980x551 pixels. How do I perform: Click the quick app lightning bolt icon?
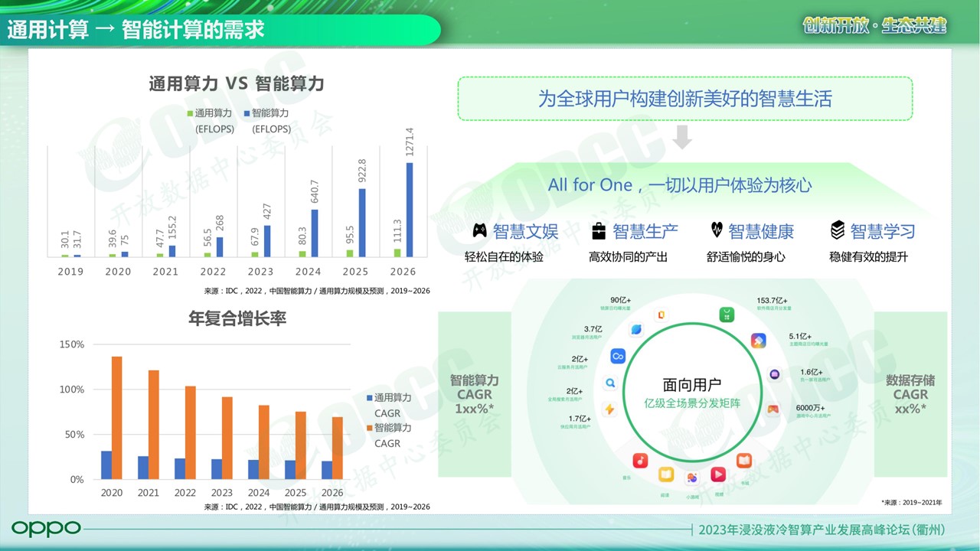pos(610,409)
